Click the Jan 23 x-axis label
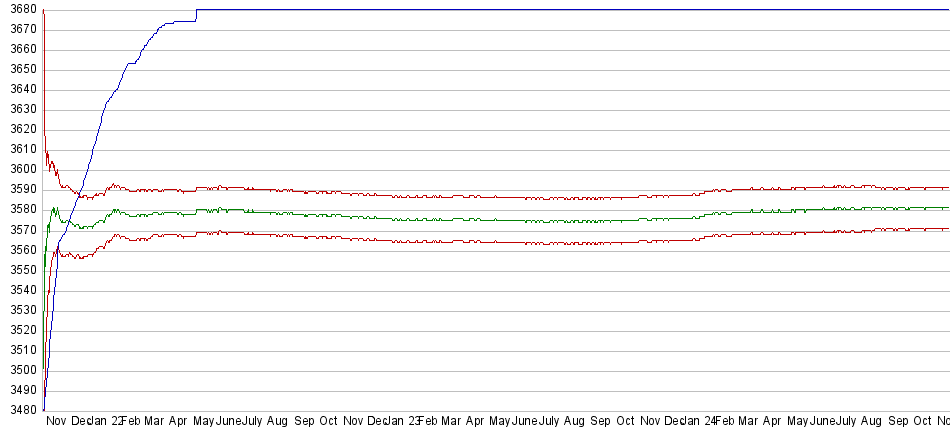The image size is (950, 435). point(405,422)
